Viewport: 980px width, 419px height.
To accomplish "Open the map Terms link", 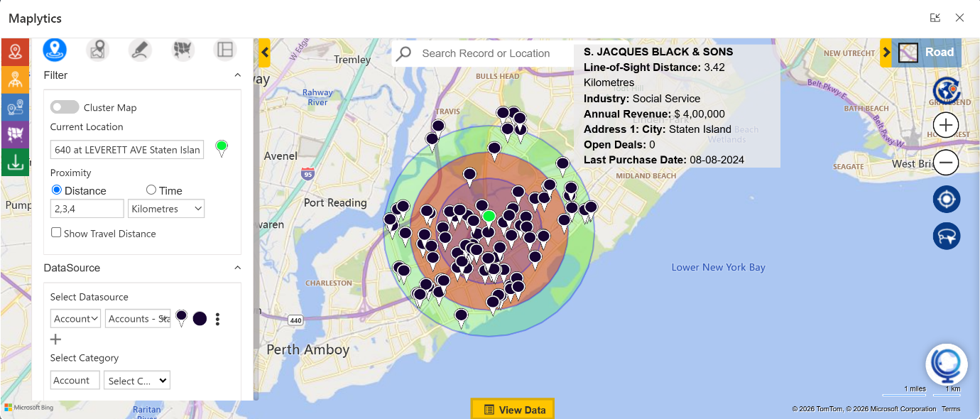I will click(x=951, y=409).
